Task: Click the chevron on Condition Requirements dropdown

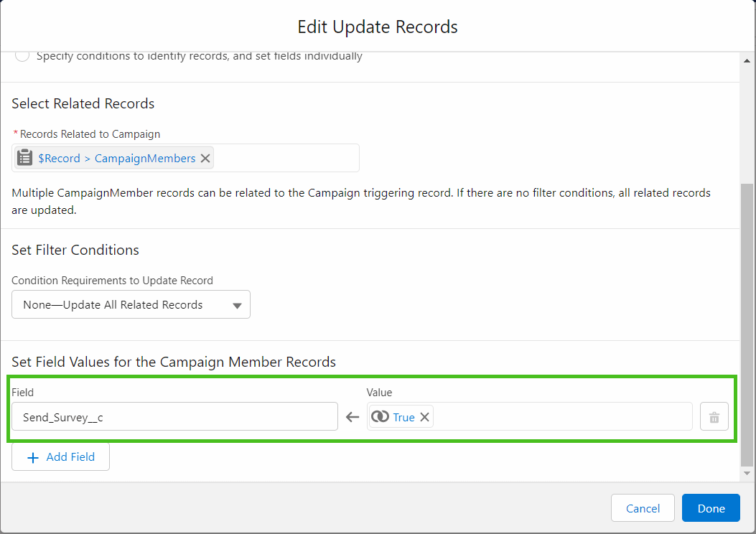Action: 237,304
